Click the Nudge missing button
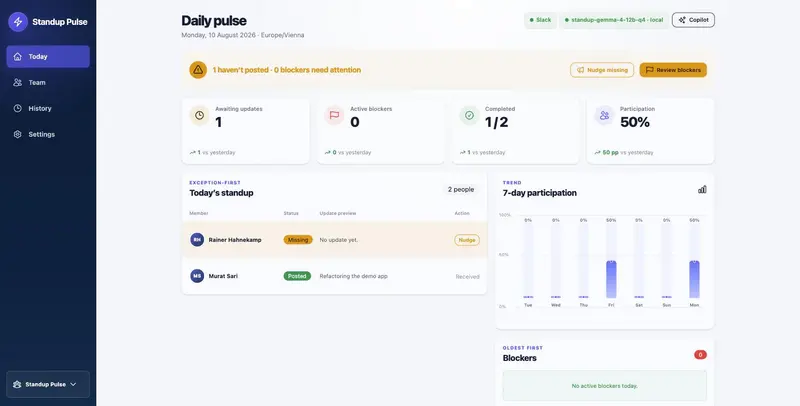 (x=602, y=70)
